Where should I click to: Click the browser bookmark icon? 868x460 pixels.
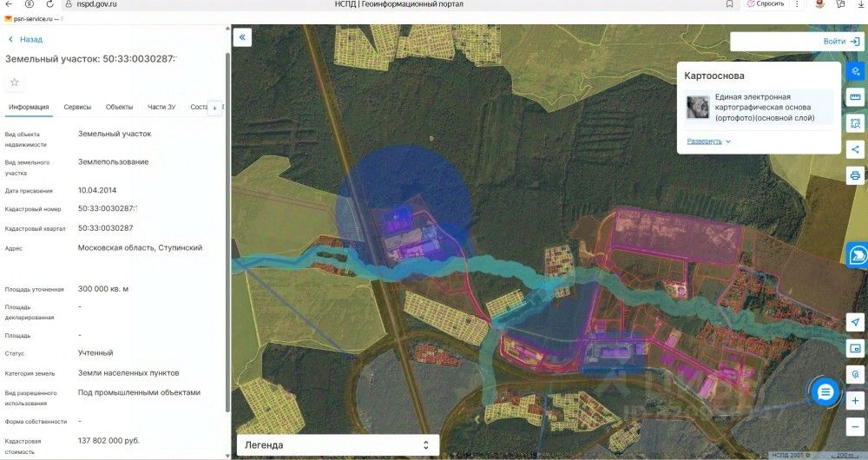730,3
